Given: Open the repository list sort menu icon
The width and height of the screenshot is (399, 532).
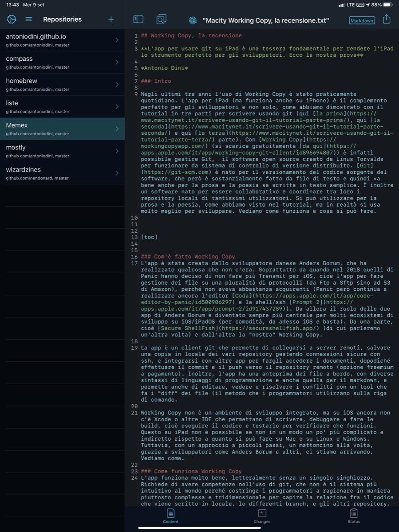Looking at the screenshot, I should [x=28, y=19].
